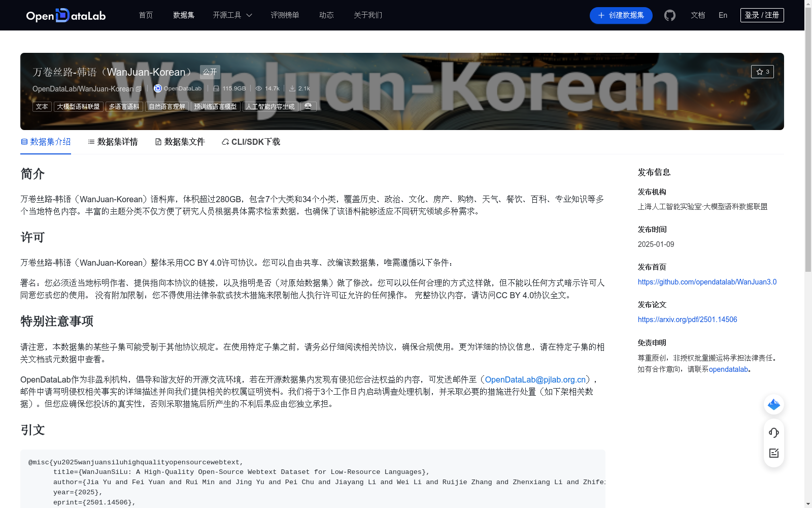Click the page vertical scrollbar thumb
812x508 pixels.
(808, 140)
